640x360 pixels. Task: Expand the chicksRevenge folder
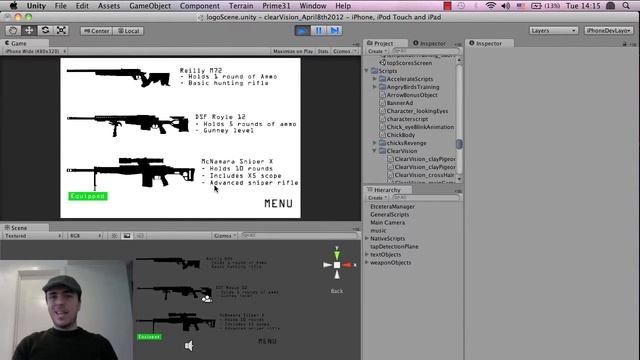(375, 143)
